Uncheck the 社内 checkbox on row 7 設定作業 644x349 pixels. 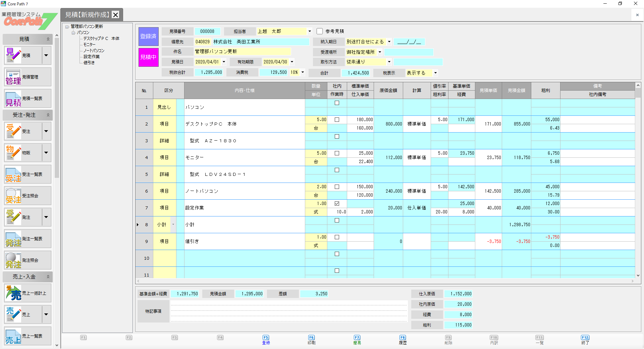337,204
